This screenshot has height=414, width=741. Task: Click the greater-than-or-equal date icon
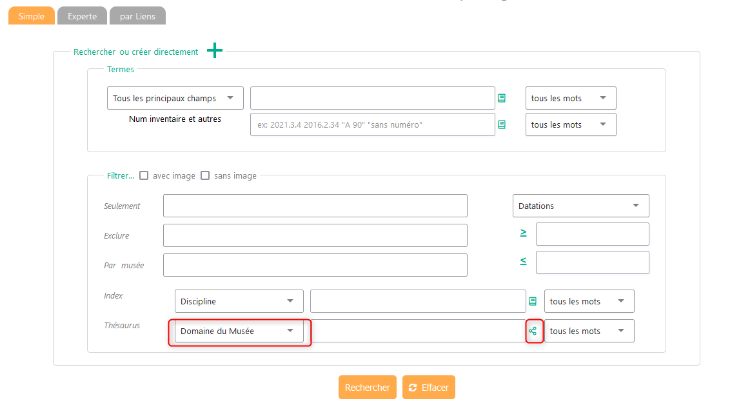tap(523, 234)
